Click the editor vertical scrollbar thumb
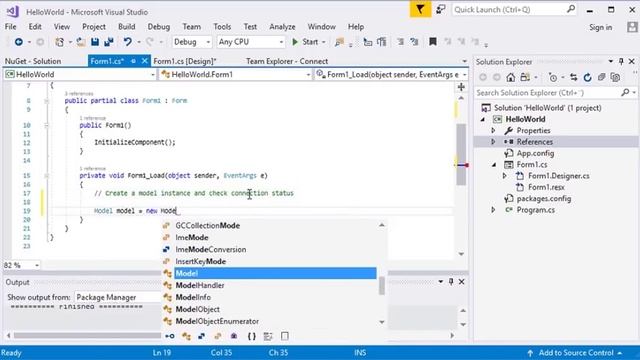Screen dimensions: 640x360 (x=461, y=153)
